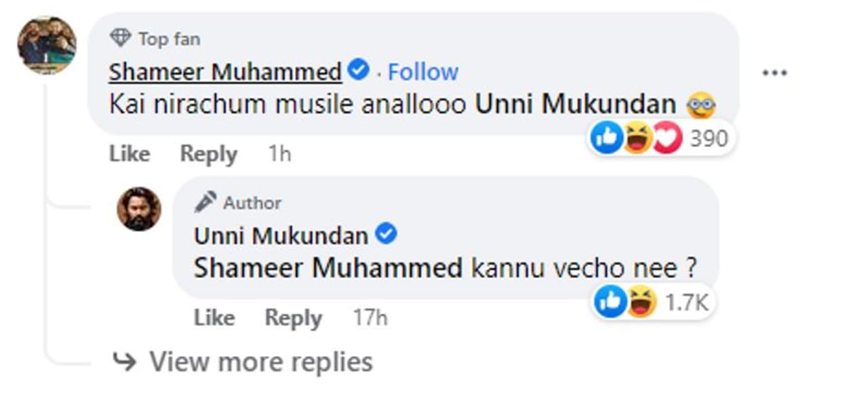Click the Unni Mukundan mention in the comment
Screen dimensions: 868x394
[575, 104]
